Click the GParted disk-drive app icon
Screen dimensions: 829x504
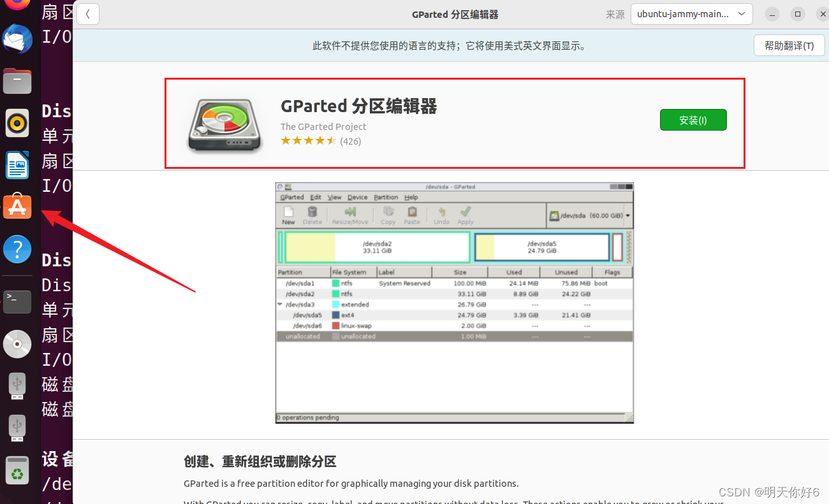click(x=224, y=123)
